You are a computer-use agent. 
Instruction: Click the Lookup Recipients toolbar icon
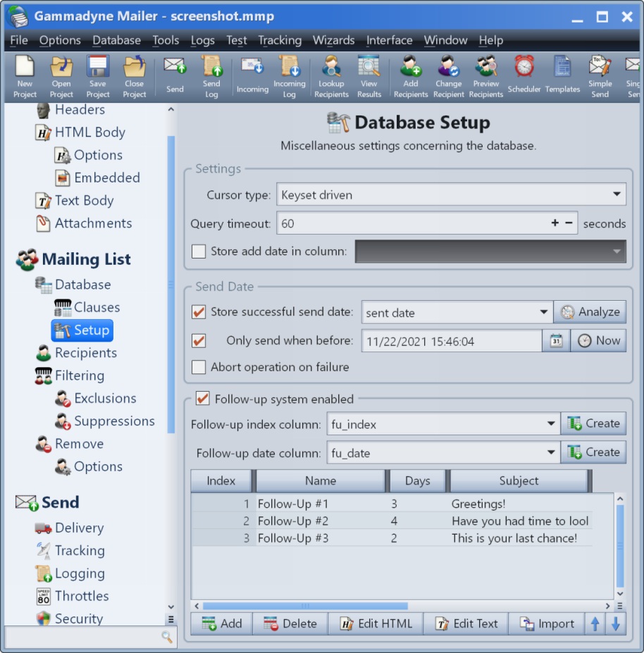(331, 77)
